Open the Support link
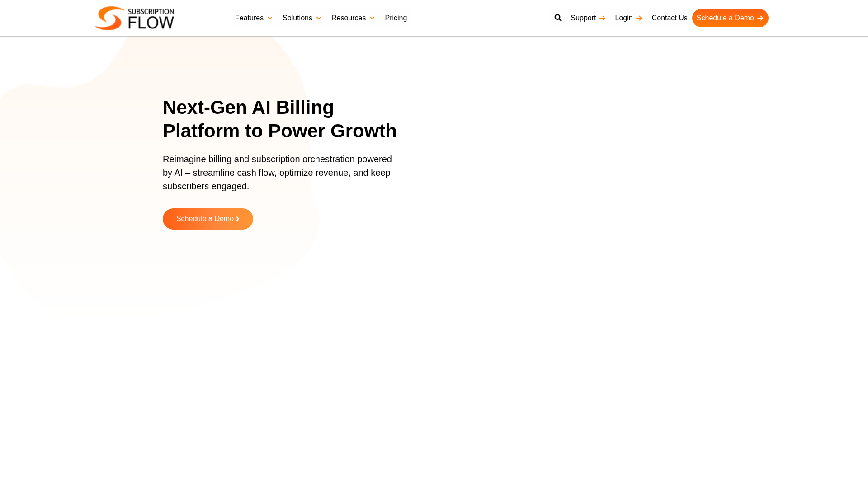This screenshot has height=488, width=868. click(583, 18)
